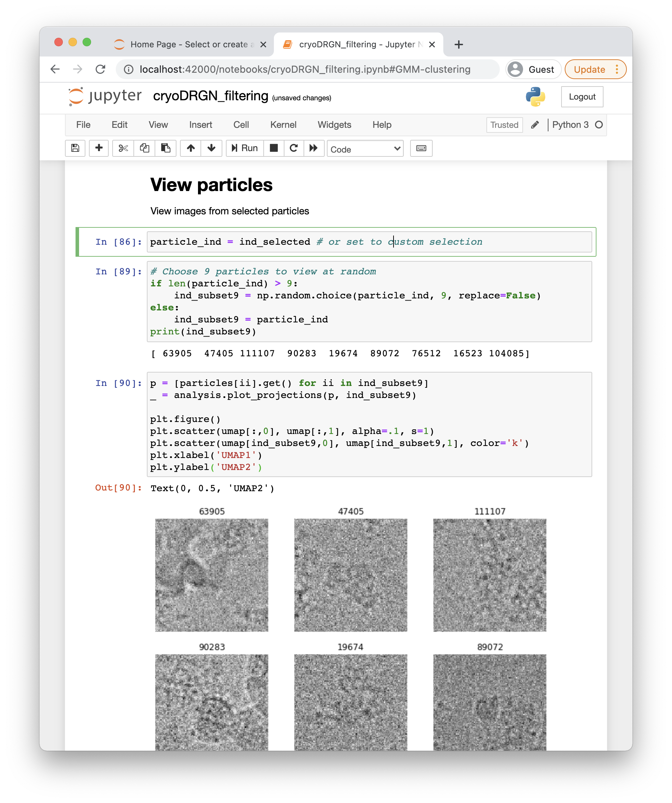
Task: Click the particle 63905 image thumbnail
Action: [x=211, y=575]
